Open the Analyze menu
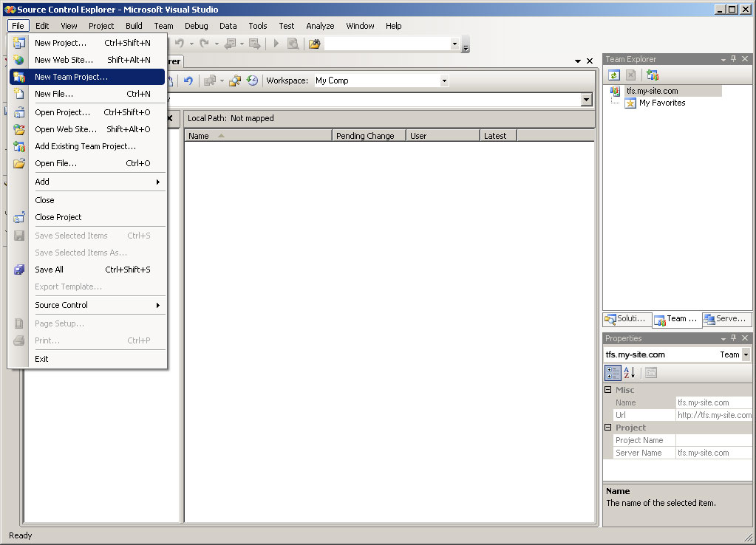 pos(320,26)
